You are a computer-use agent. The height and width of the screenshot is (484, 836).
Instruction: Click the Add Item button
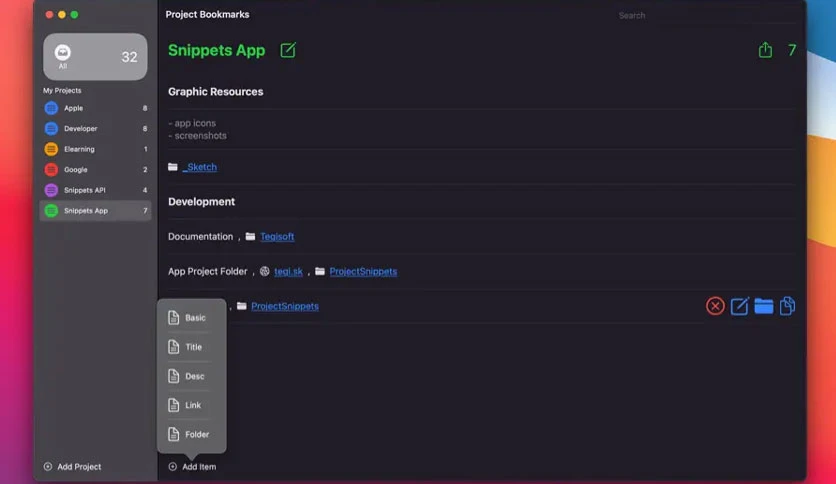point(192,466)
